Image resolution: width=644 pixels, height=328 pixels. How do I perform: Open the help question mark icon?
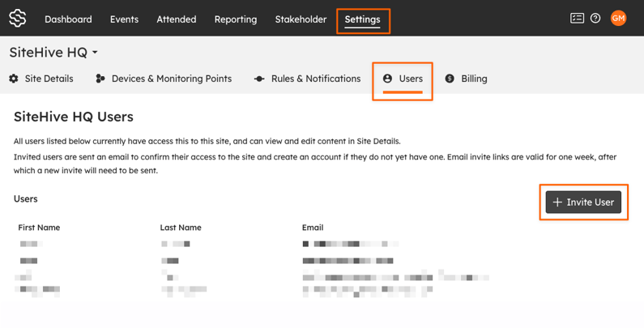(595, 18)
